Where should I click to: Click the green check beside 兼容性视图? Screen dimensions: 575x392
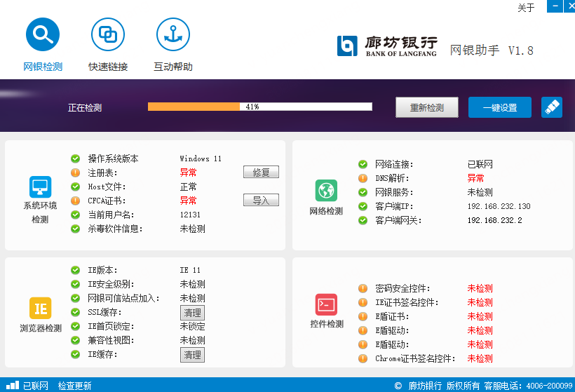(75, 340)
